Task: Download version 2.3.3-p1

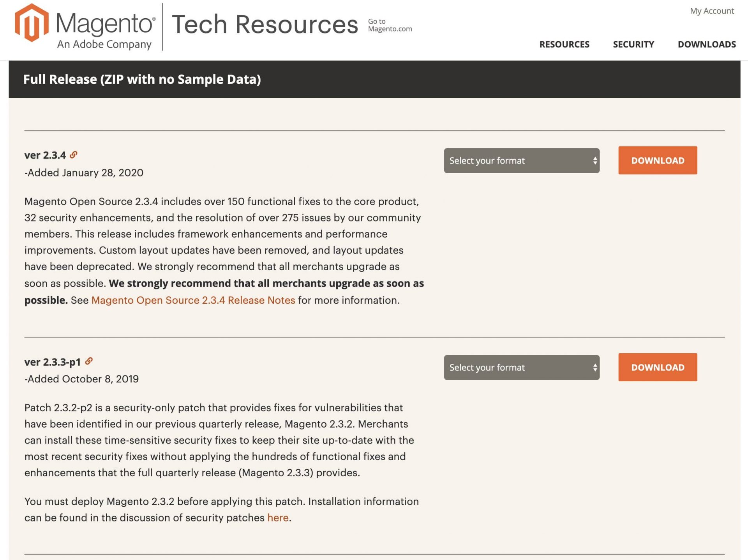Action: tap(657, 367)
